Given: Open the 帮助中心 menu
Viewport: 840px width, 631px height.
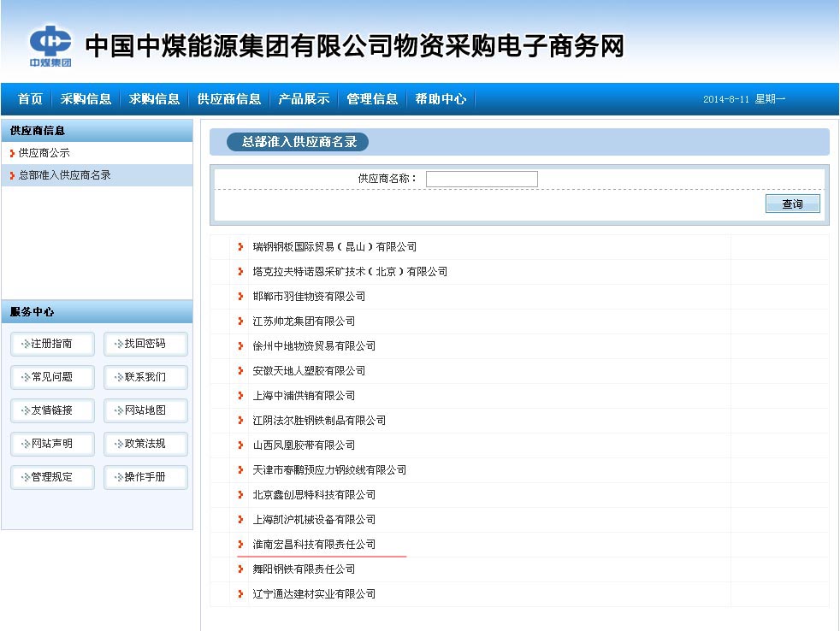Looking at the screenshot, I should tap(441, 99).
